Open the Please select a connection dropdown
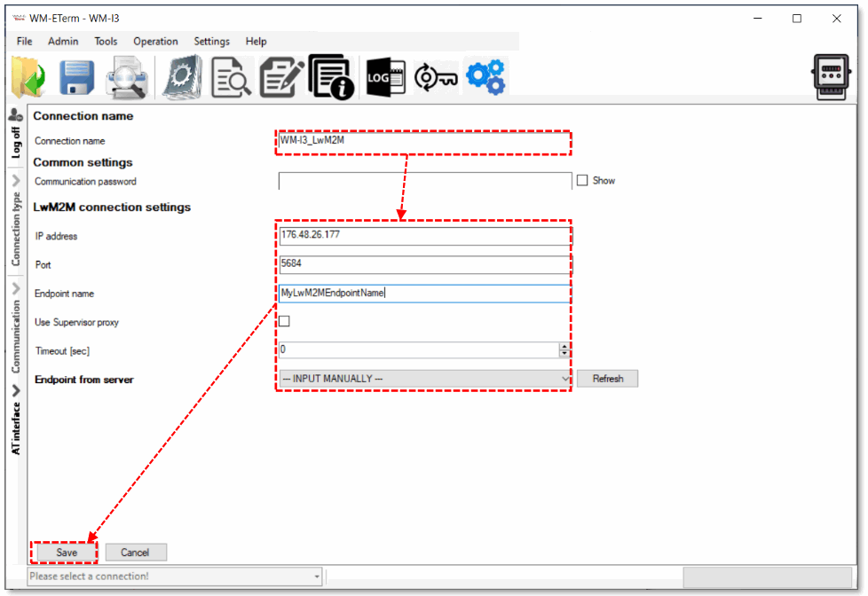868x596 pixels. [317, 576]
